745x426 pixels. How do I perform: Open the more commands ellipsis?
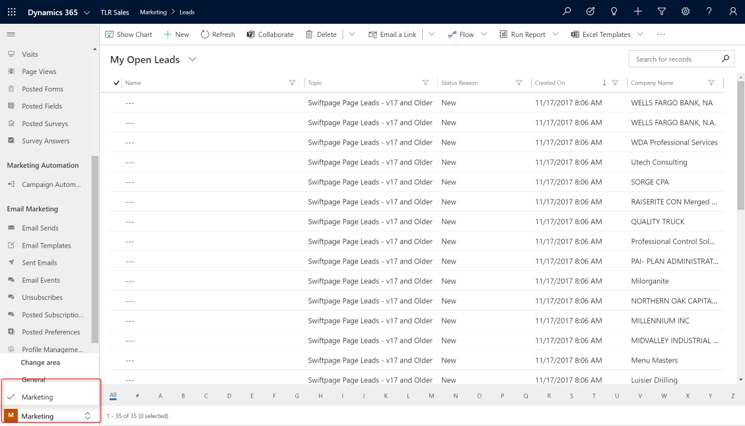tap(661, 34)
